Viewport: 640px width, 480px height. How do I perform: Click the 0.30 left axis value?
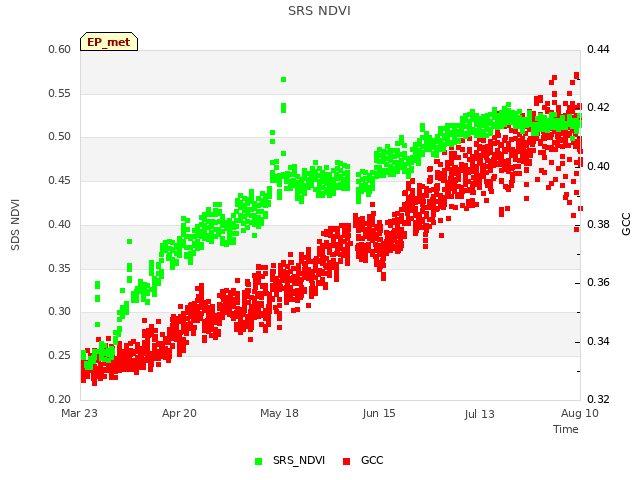pyautogui.click(x=60, y=311)
